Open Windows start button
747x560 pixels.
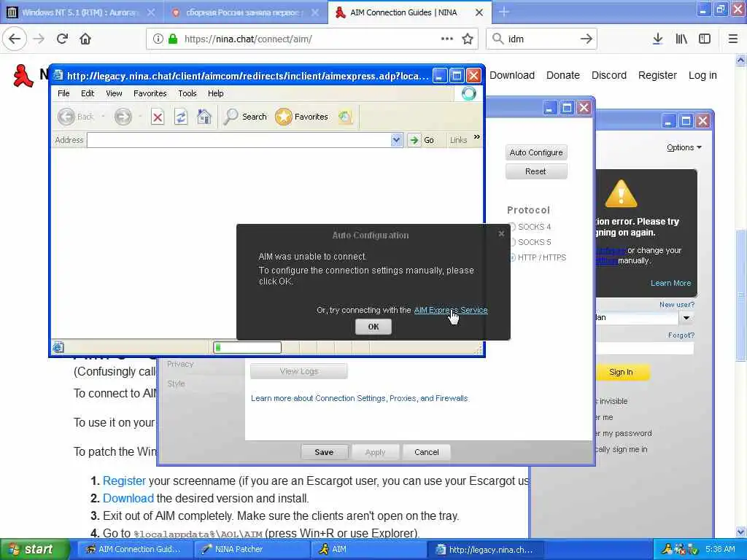(34, 549)
